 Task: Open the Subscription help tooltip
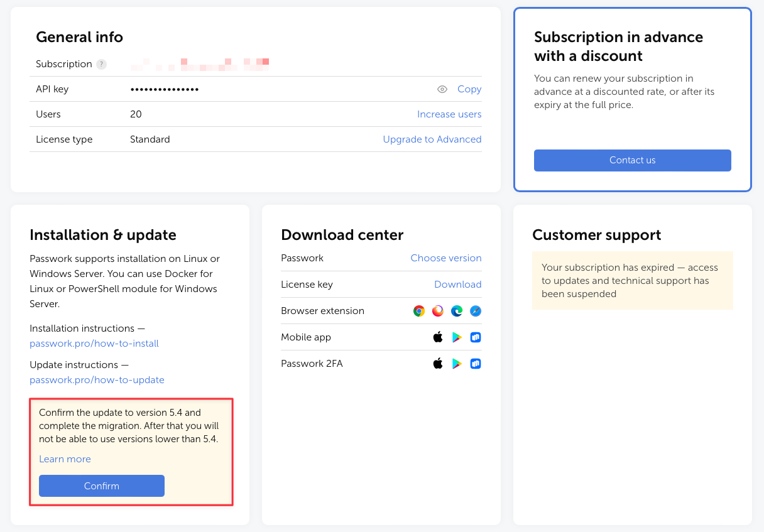coord(102,63)
